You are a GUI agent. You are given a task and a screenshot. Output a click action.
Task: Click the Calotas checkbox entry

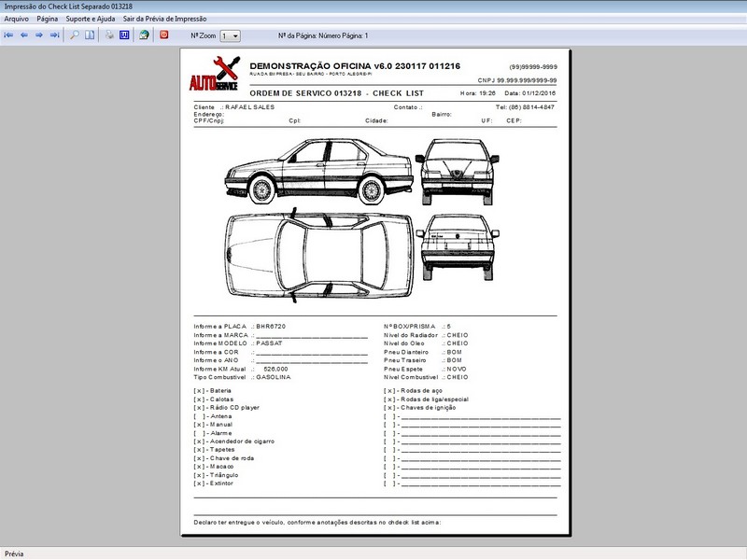(x=199, y=399)
